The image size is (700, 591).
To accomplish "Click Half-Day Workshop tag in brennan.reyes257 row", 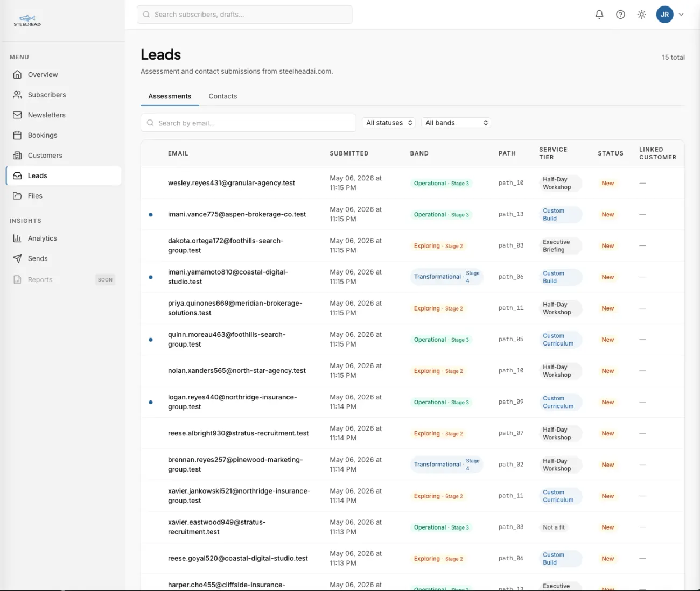I will click(560, 465).
